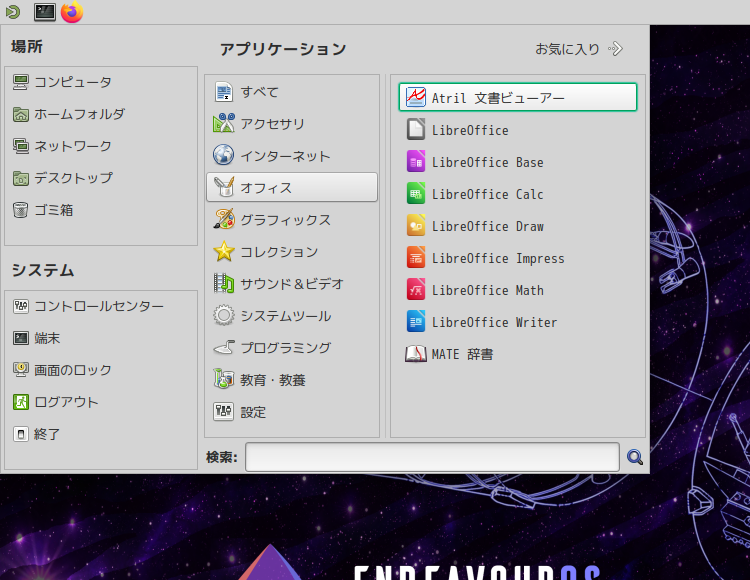The image size is (750, 580).
Task: Click the コレクション star category icon
Action: pos(223,252)
